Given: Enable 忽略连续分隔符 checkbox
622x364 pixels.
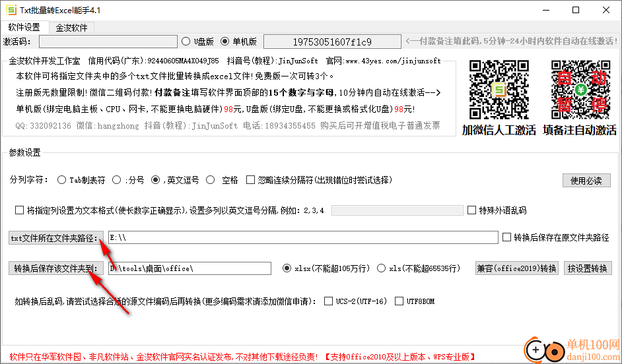Looking at the screenshot, I should (x=319, y=180).
